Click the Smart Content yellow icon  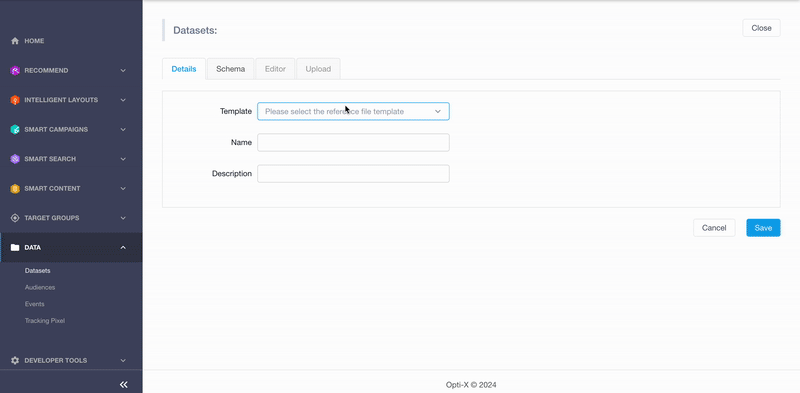[15, 189]
